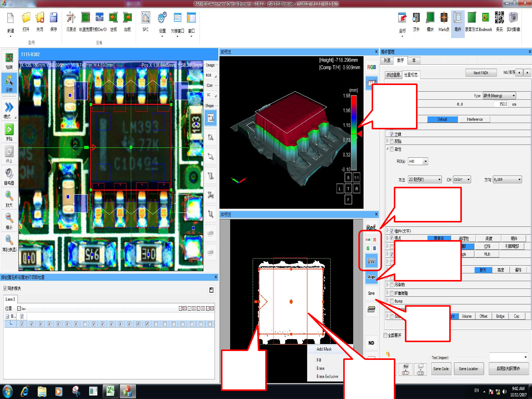Click the 实时影像 live camera icon
The image size is (532, 399).
513,18
